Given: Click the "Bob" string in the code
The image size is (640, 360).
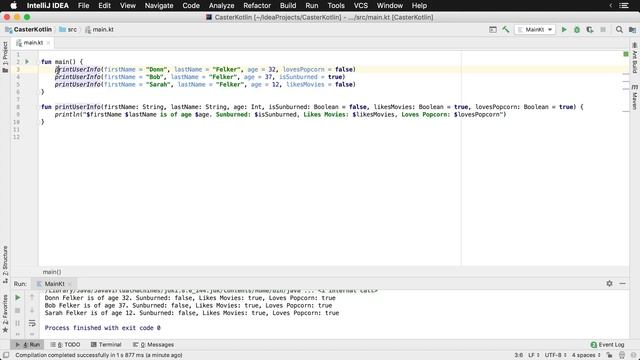Looking at the screenshot, I should [155, 77].
